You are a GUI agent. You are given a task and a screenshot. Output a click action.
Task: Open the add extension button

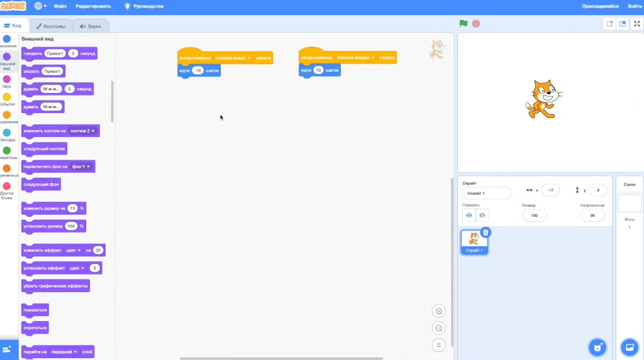click(x=9, y=350)
